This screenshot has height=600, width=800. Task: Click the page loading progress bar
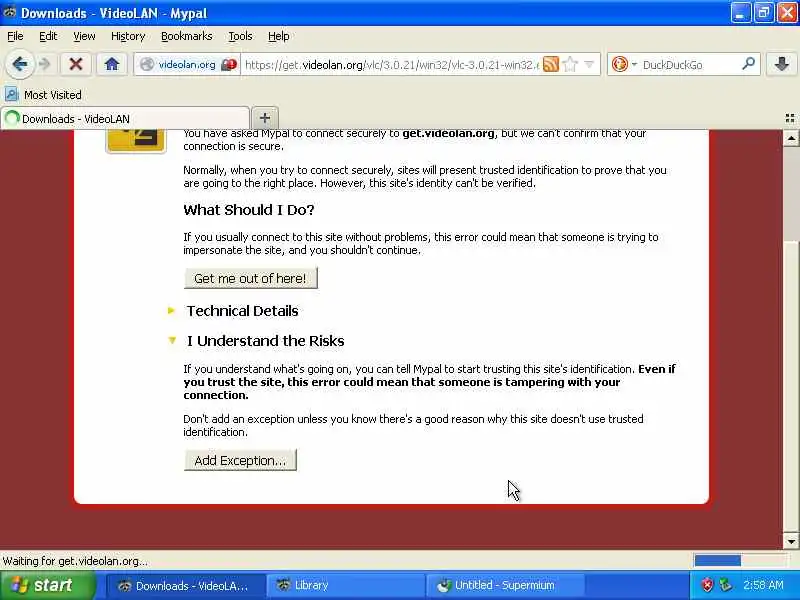pyautogui.click(x=740, y=561)
